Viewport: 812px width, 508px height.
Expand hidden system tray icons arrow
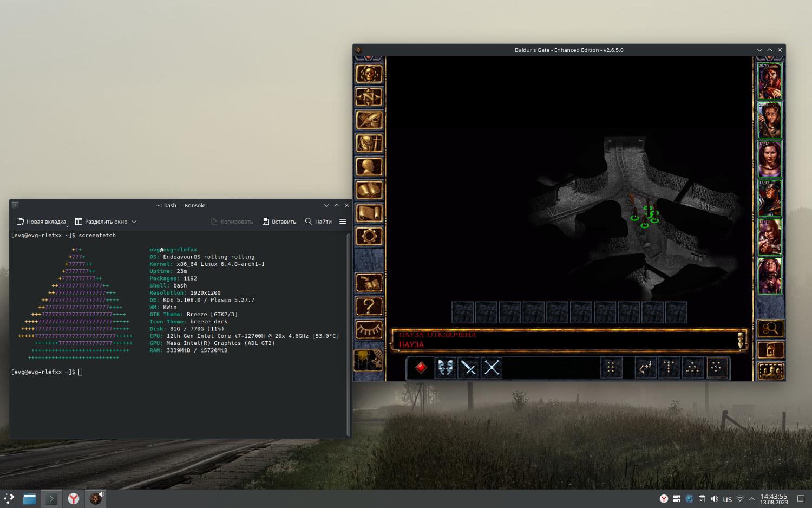[x=751, y=499]
